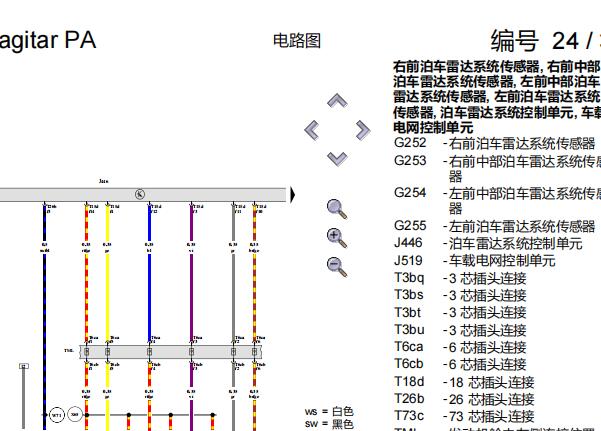Click the G253 legend entry
Viewport: 601px width, 431px height.
click(x=497, y=168)
